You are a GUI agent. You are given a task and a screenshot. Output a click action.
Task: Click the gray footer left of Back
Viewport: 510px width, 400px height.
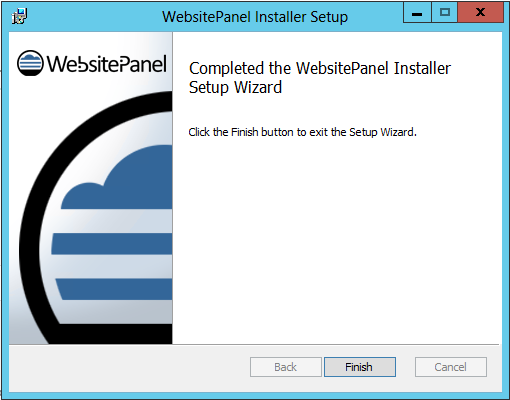click(129, 367)
